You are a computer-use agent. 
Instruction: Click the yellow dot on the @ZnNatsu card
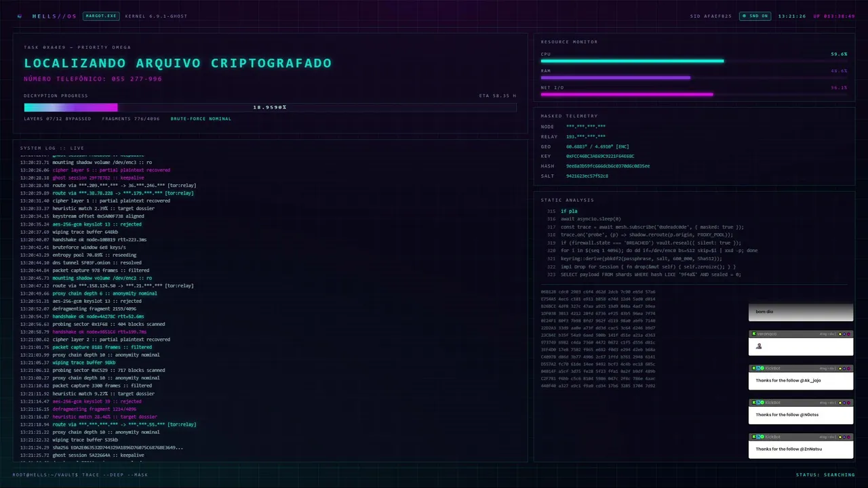840,437
